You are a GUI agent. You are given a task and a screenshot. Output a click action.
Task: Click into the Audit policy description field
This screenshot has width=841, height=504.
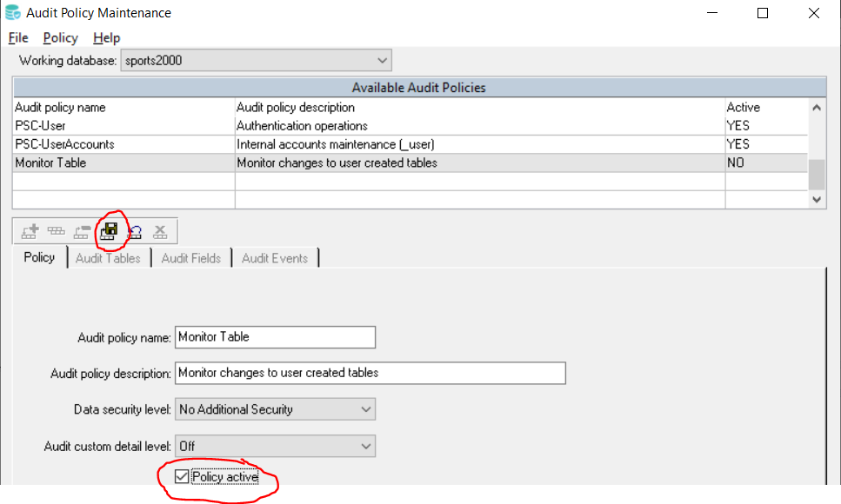(370, 373)
